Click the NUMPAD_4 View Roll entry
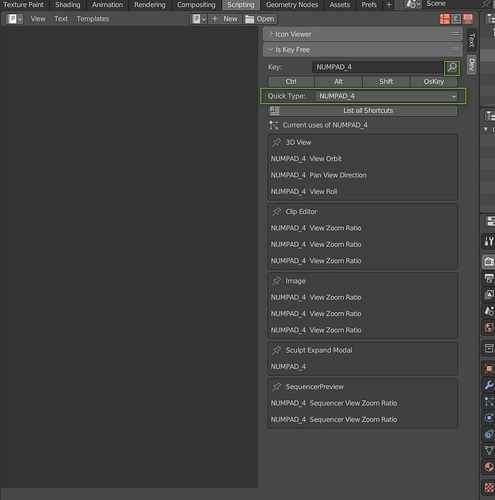 coord(304,191)
